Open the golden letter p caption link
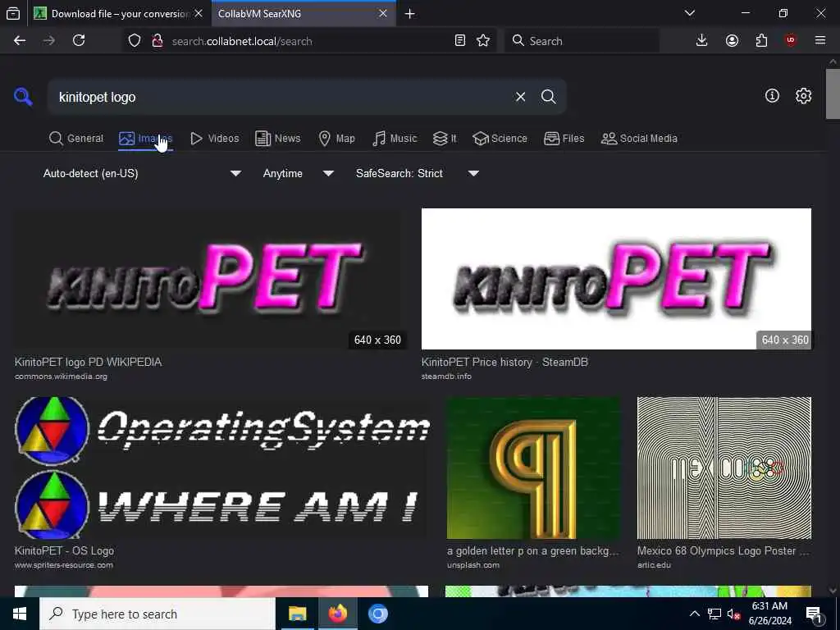Image resolution: width=840 pixels, height=630 pixels. [x=533, y=550]
